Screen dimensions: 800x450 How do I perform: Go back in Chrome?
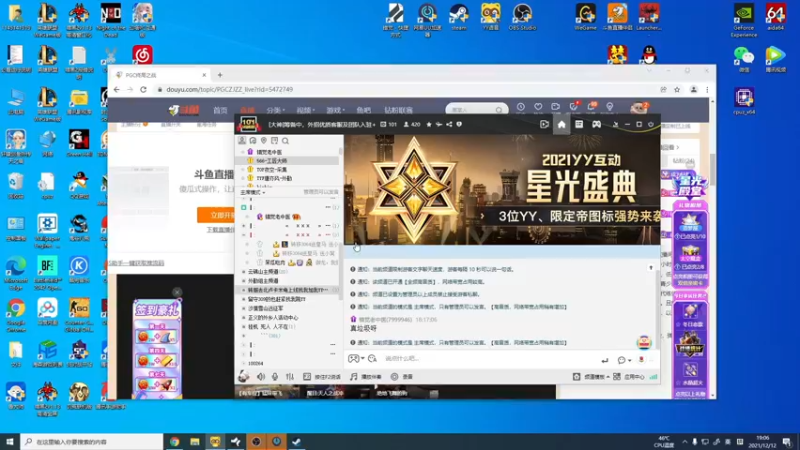coord(117,89)
